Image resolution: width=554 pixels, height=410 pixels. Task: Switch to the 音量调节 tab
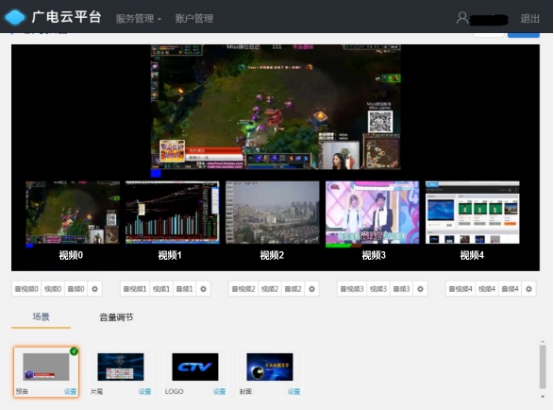(x=116, y=317)
